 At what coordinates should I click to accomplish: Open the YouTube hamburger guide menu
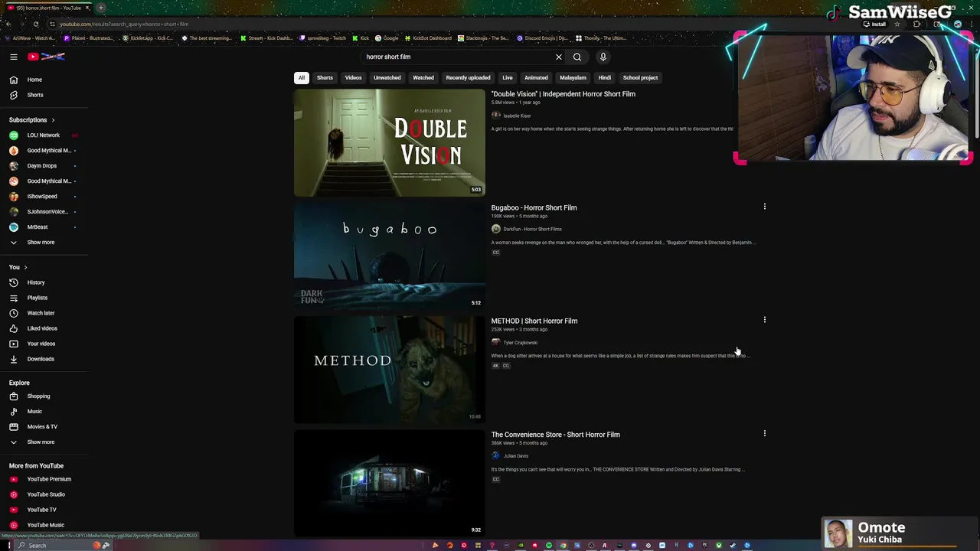[13, 57]
